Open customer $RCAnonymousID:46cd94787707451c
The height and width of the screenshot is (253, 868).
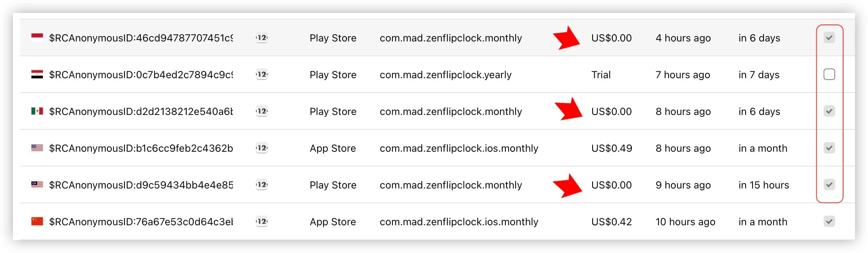pyautogui.click(x=141, y=38)
